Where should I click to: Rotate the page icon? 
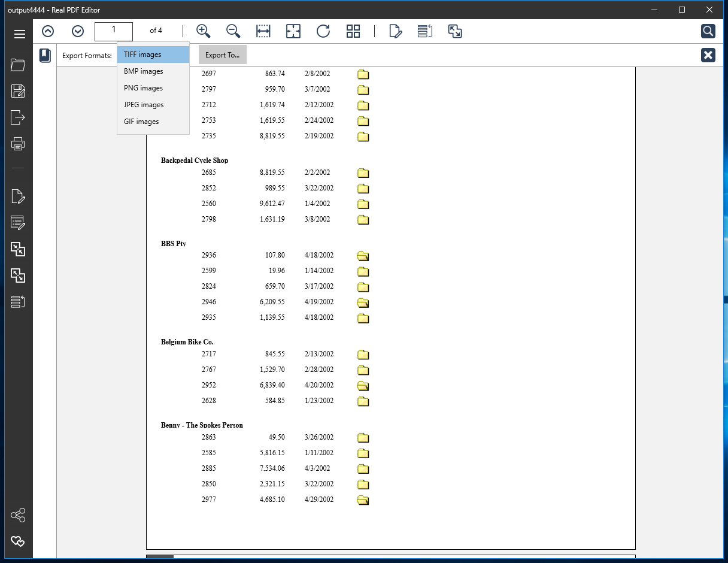(323, 31)
